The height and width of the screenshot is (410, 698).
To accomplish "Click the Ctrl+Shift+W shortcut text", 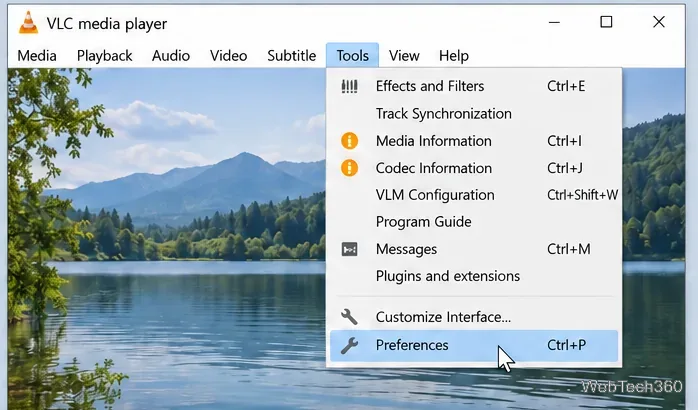I will [x=582, y=195].
